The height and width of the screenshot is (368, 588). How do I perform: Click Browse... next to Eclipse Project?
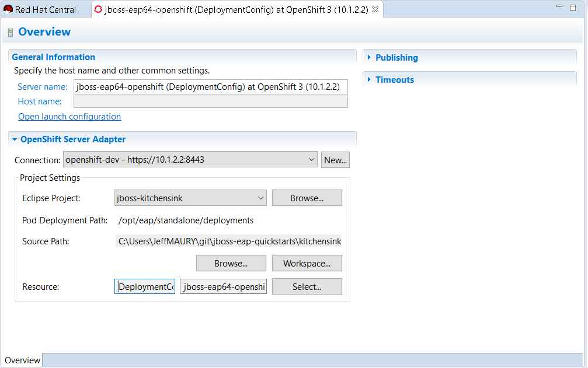(x=307, y=198)
